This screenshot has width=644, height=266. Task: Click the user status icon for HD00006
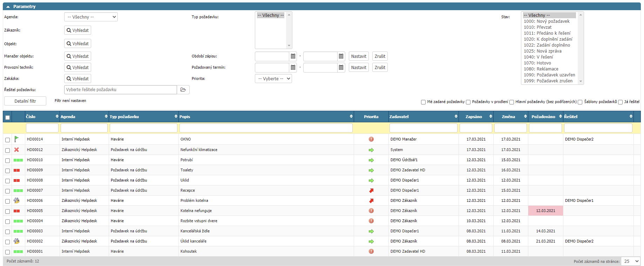click(16, 200)
